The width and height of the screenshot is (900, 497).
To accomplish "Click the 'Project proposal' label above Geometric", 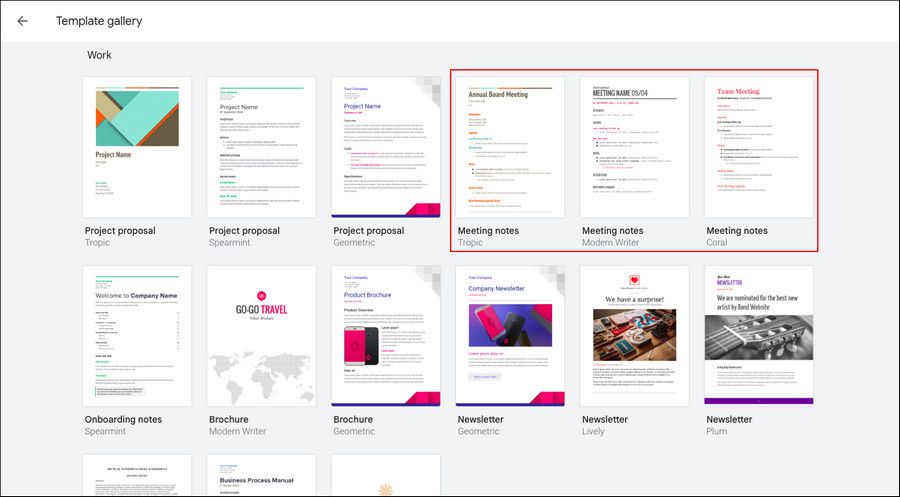I will point(368,231).
